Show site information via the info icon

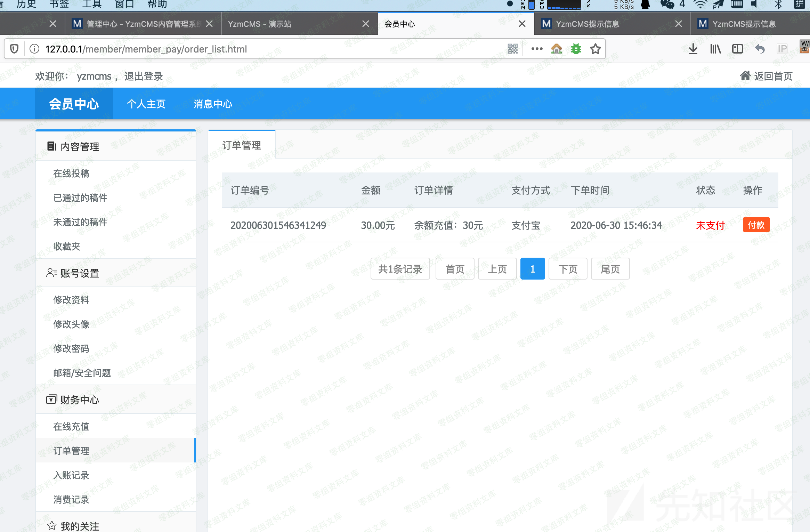click(34, 49)
